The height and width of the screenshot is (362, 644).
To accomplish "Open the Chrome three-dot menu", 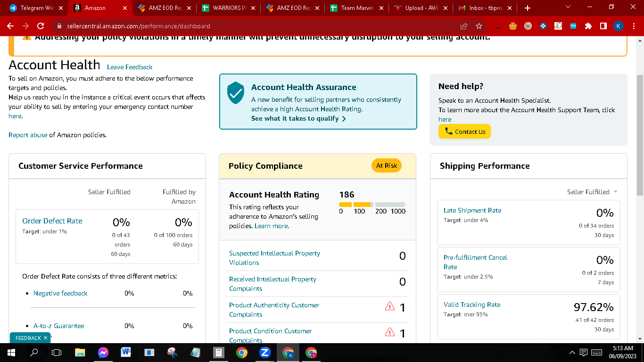I will click(x=634, y=26).
